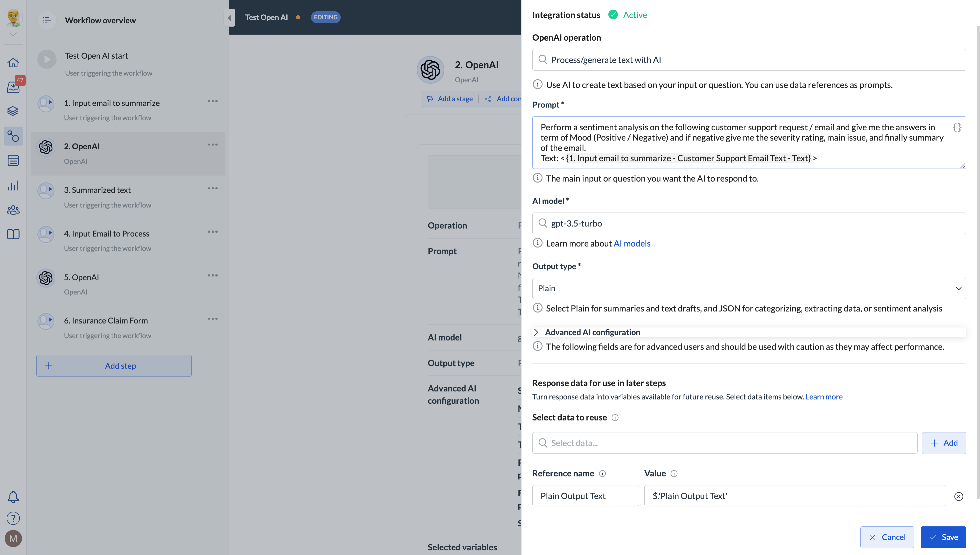Open the home icon in sidebar

point(13,63)
